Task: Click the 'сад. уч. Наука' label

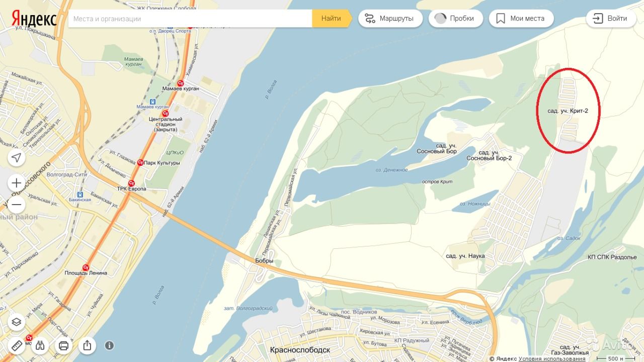Action: pos(465,256)
